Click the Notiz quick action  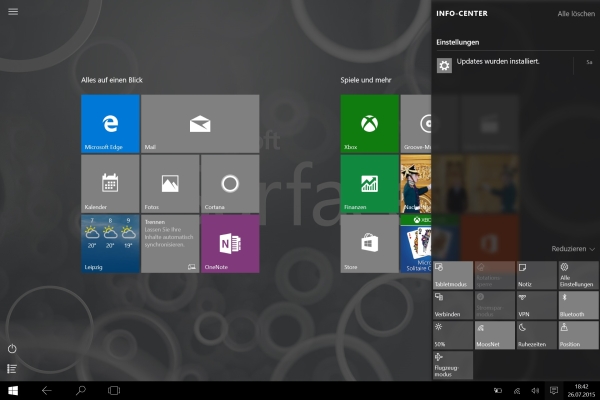coord(536,275)
